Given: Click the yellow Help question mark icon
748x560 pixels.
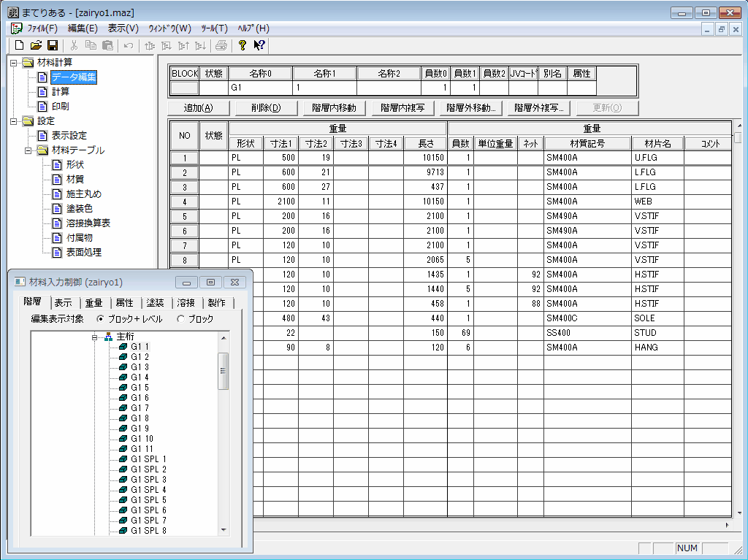Looking at the screenshot, I should tap(243, 45).
